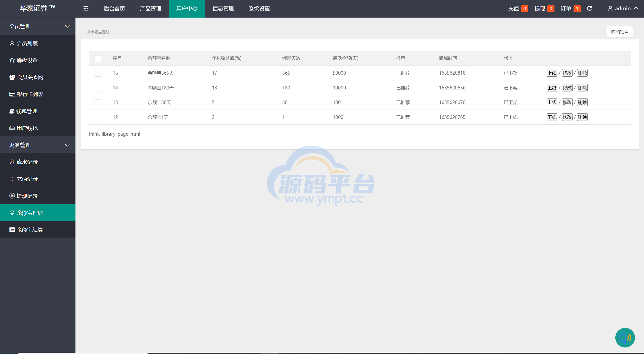Check the checkbox for row 14 余额宝180天
The width and height of the screenshot is (644, 354).
coord(98,88)
